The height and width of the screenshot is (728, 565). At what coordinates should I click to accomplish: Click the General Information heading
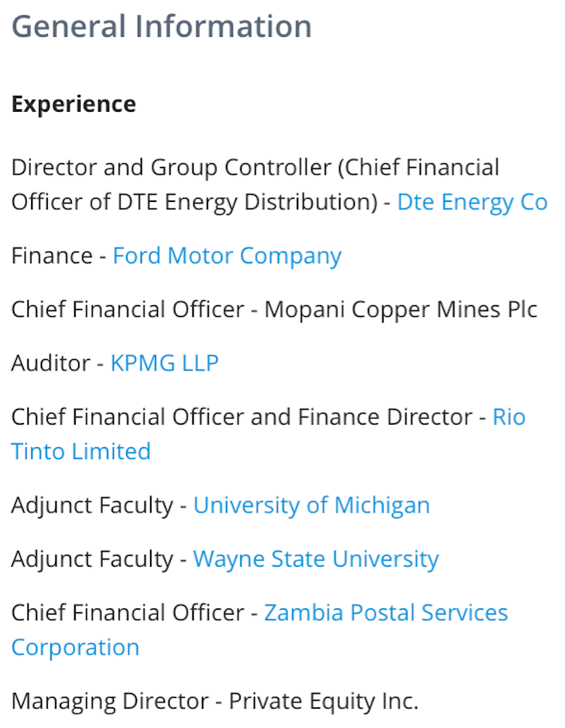point(161,26)
